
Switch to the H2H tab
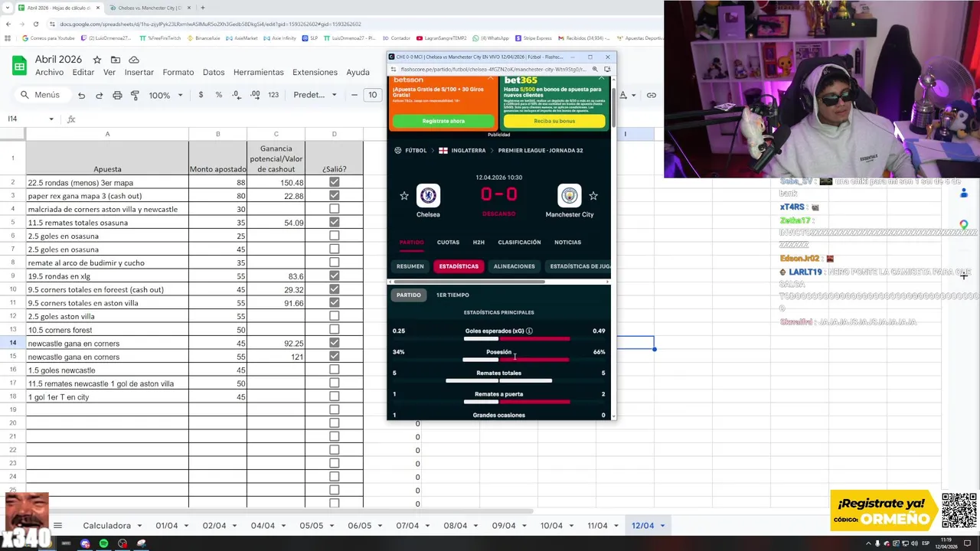coord(479,242)
